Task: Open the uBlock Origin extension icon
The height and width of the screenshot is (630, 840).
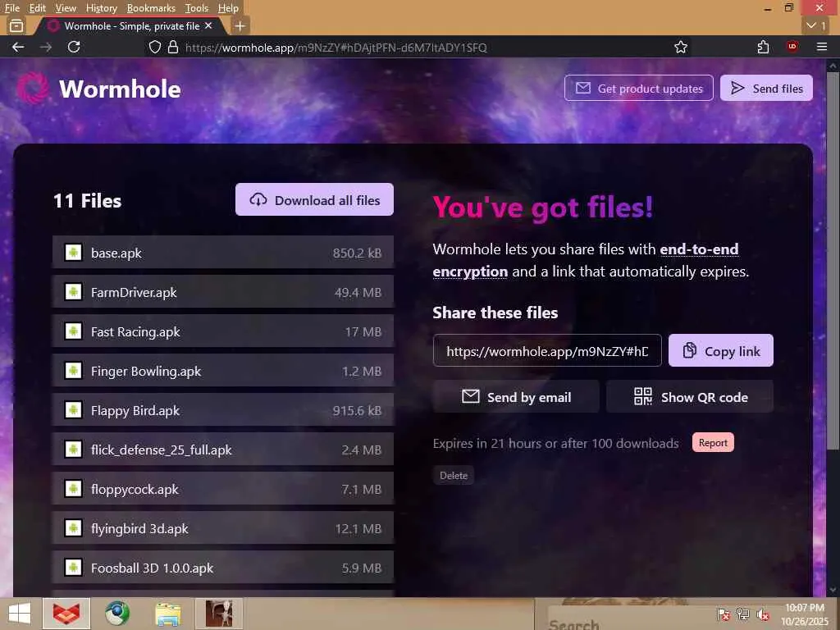Action: (792, 47)
